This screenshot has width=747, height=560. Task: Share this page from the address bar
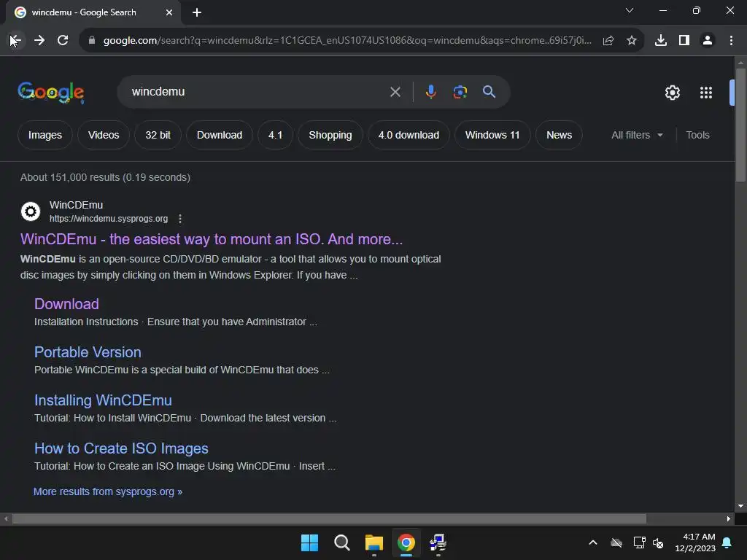608,41
